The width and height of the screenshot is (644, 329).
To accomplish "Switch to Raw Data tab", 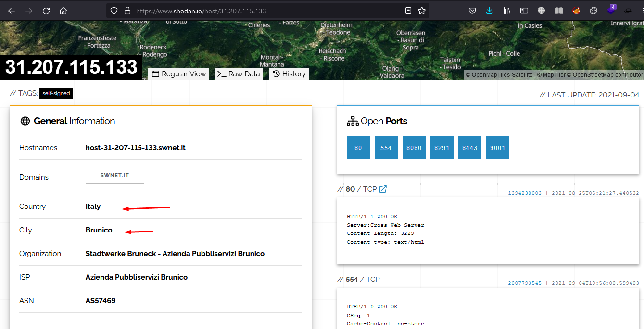I will point(239,74).
